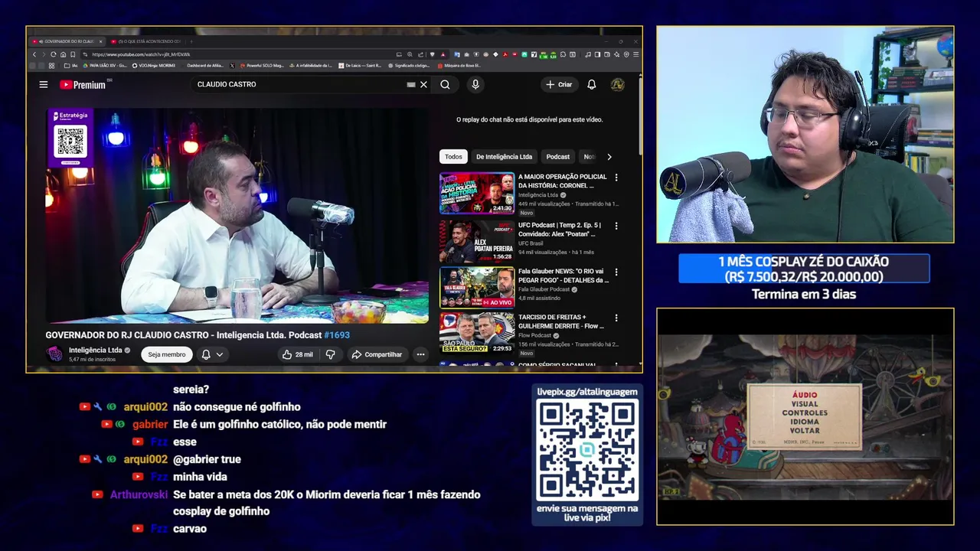Select ÁUDIO in the game menu
Screen dimensions: 980x551
[804, 395]
